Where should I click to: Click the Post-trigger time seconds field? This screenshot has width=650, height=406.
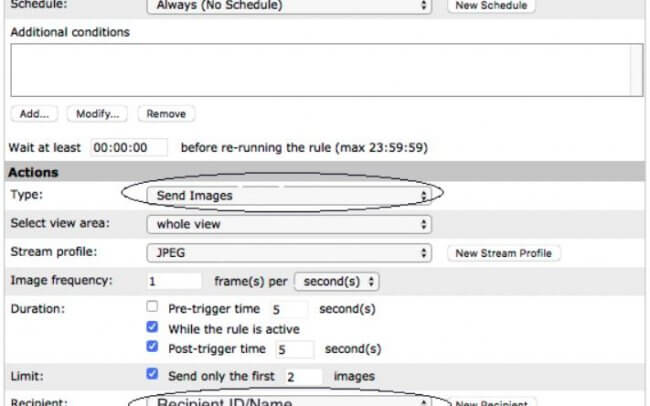pos(295,350)
